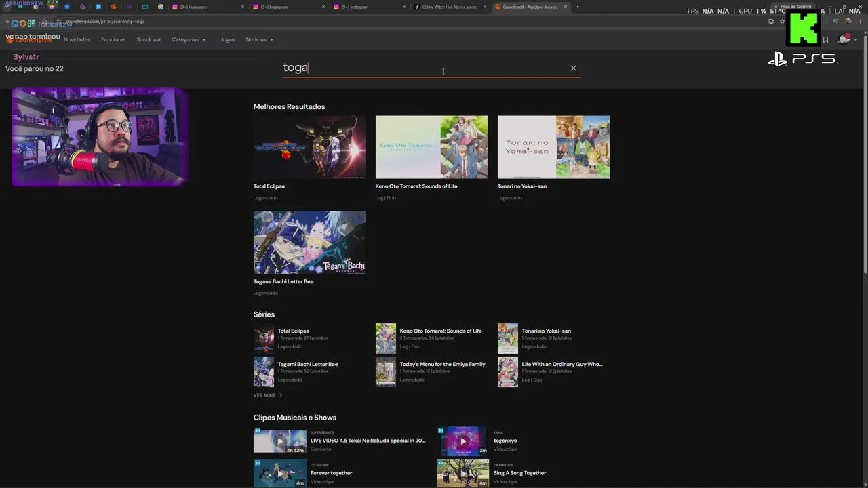Open the watchlist bookmark icon in the Crunchyroll header
The image size is (868, 488).
click(x=825, y=40)
